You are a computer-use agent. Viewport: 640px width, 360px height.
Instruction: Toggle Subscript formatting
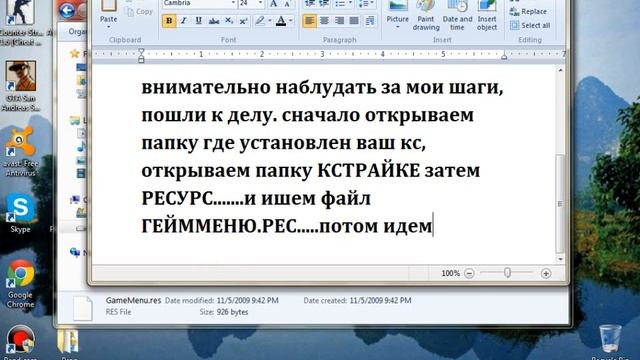[229, 21]
